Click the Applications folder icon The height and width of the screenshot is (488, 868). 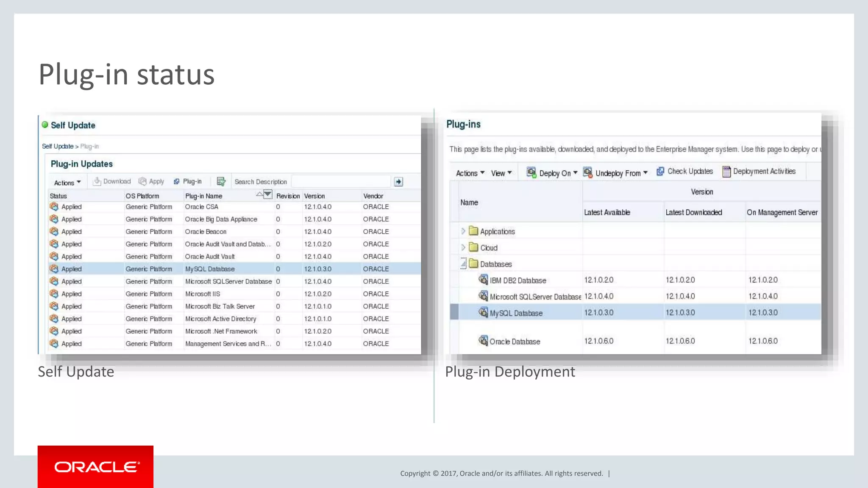tap(473, 231)
